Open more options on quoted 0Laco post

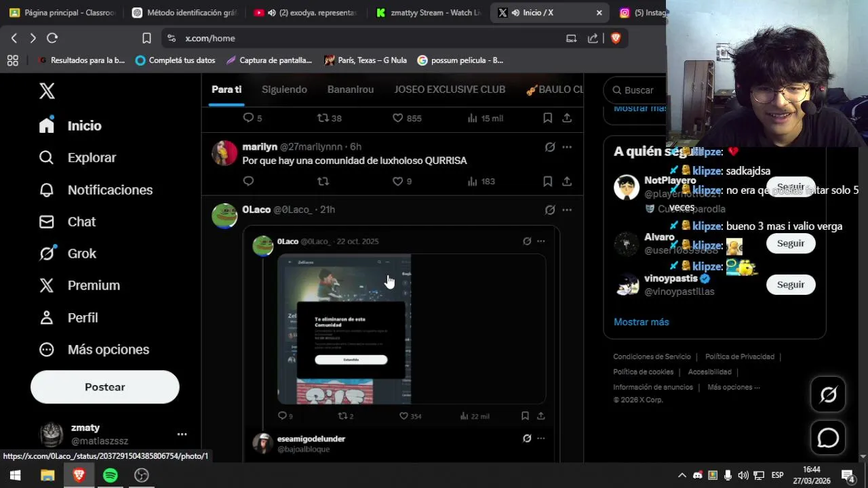540,241
